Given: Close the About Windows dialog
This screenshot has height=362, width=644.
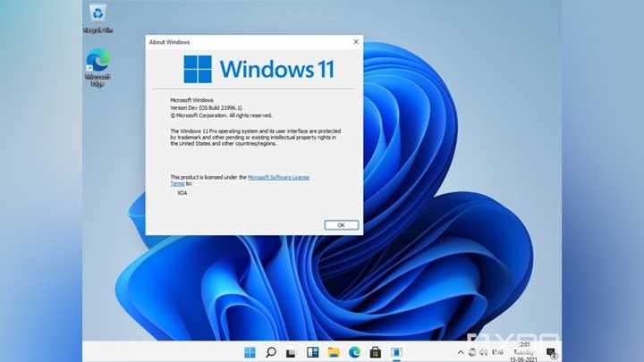Looking at the screenshot, I should (x=356, y=42).
